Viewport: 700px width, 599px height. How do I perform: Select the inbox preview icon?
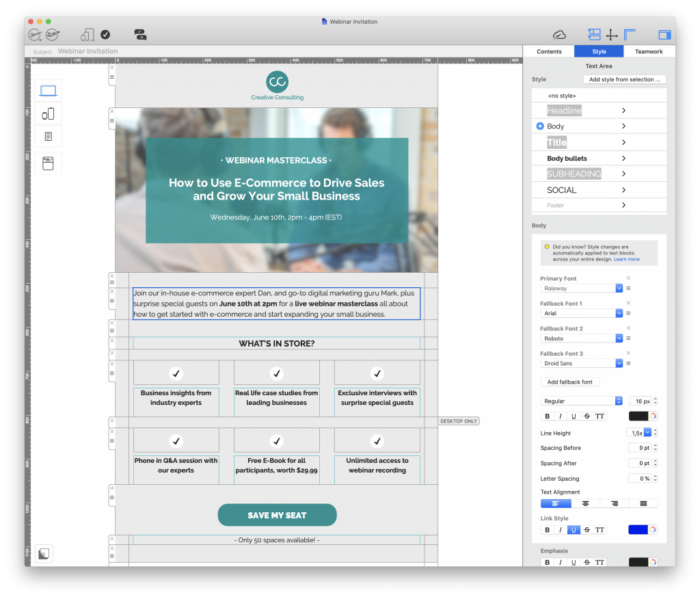click(48, 163)
